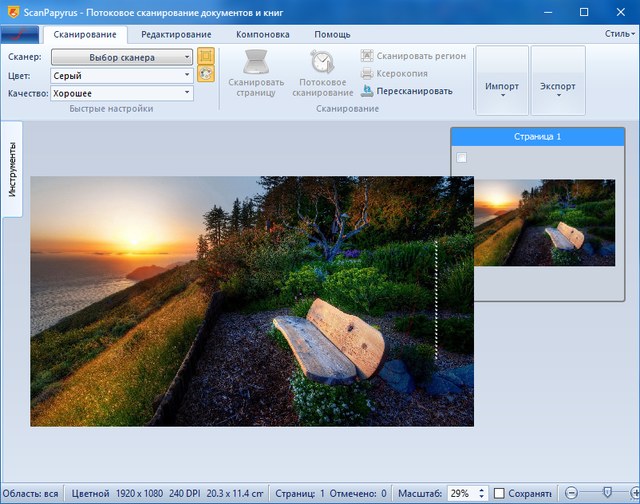Screen dimensions: 640x504
Task: Click the Сканировать регион icon
Action: coord(367,57)
